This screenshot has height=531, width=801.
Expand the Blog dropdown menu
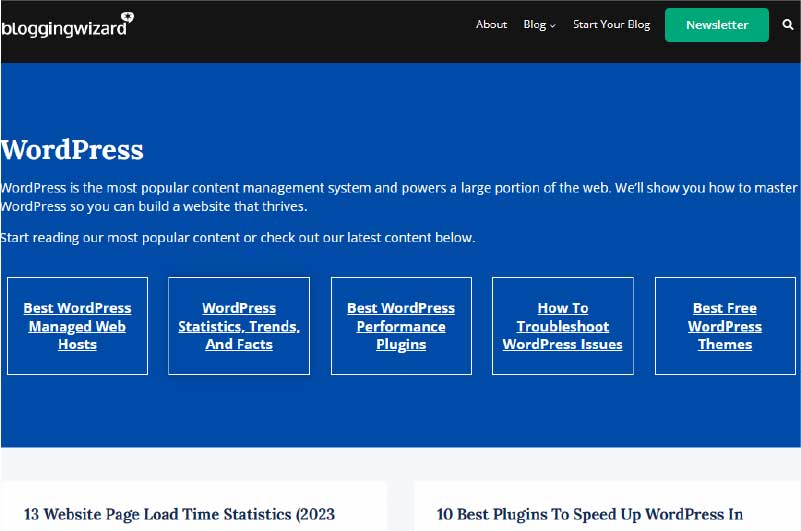coord(539,25)
